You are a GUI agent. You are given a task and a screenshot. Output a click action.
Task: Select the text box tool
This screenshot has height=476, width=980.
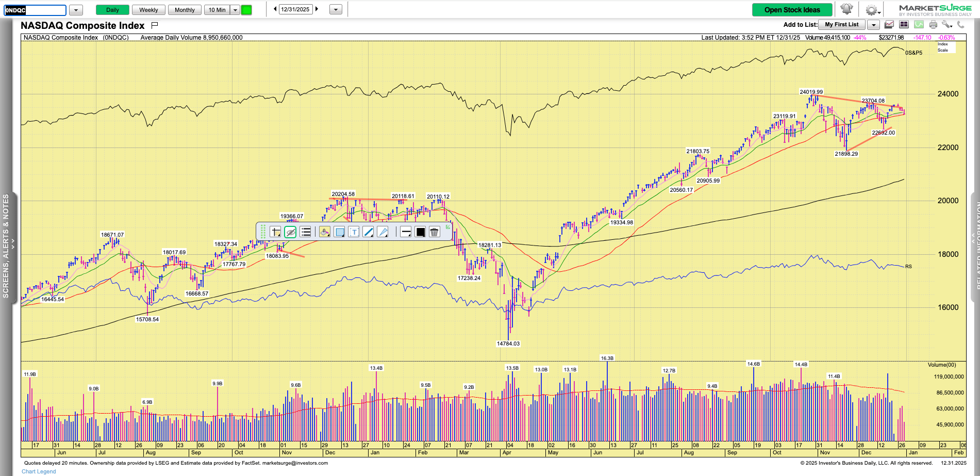354,232
